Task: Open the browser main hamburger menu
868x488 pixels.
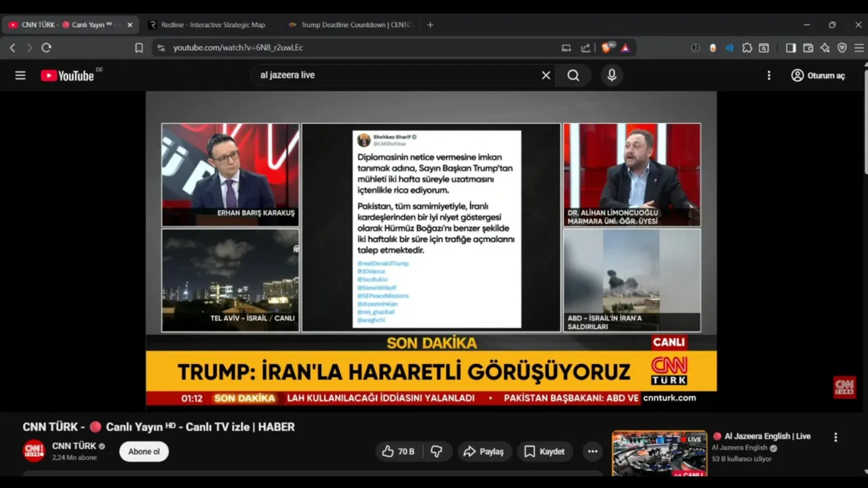Action: [x=859, y=48]
